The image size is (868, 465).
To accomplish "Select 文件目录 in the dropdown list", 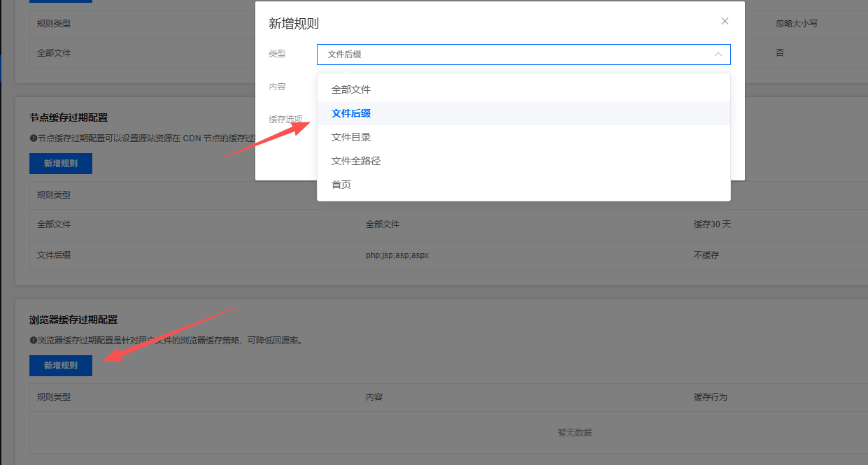I will [351, 137].
